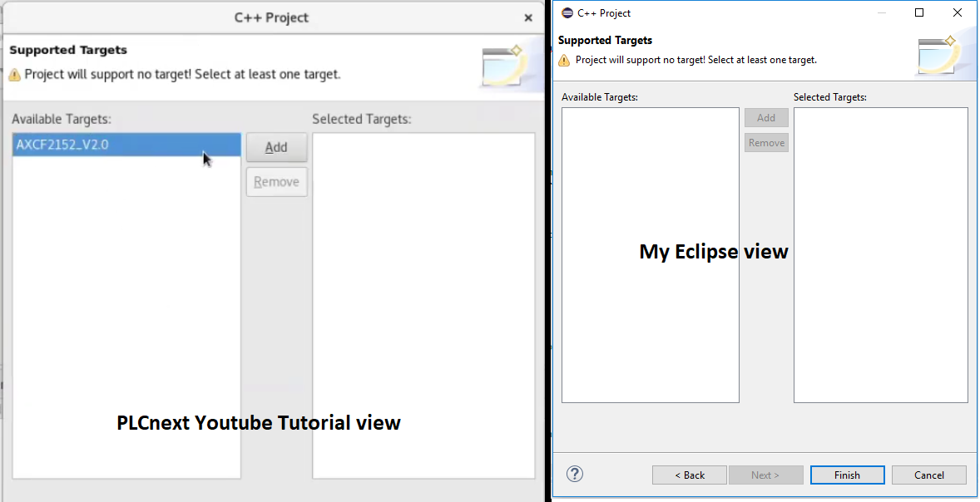Maximize the Eclipse C++ Project window

(x=919, y=12)
